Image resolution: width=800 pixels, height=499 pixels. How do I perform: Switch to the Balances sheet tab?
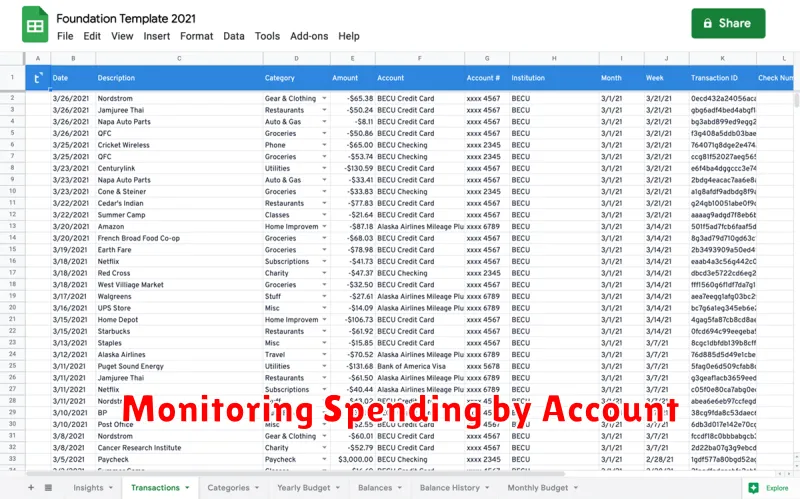click(x=375, y=488)
